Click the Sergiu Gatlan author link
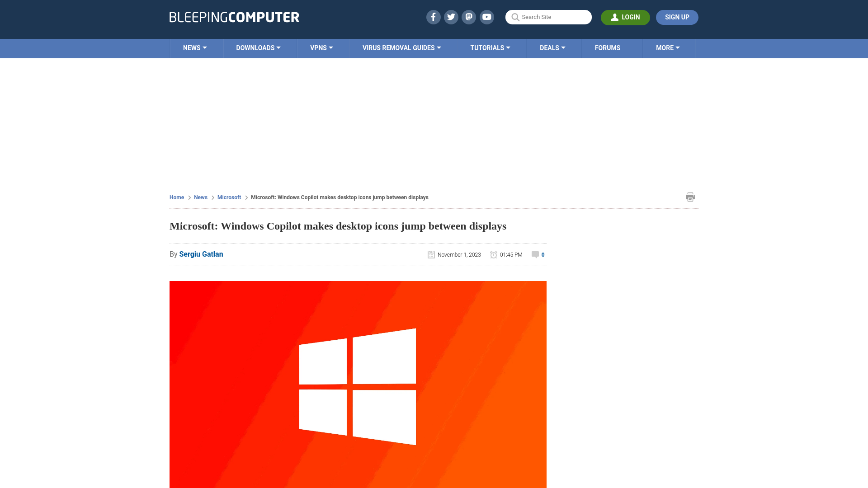 tap(201, 254)
